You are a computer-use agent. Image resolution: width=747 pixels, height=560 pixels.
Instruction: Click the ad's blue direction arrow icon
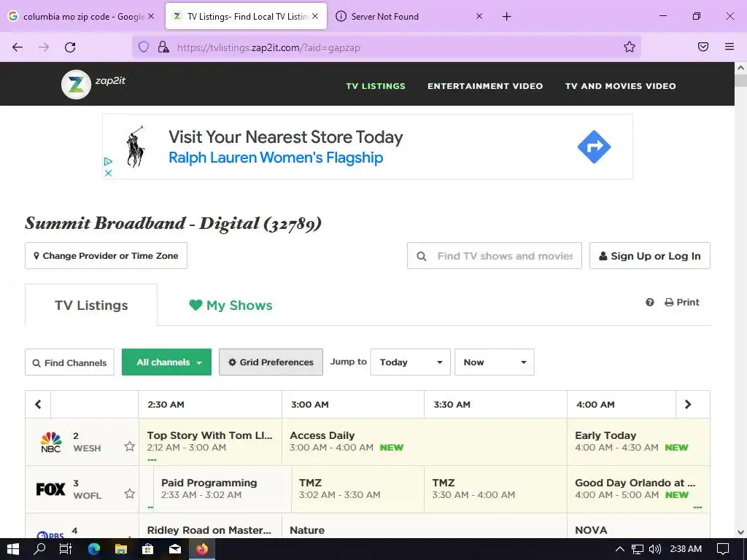pos(594,147)
